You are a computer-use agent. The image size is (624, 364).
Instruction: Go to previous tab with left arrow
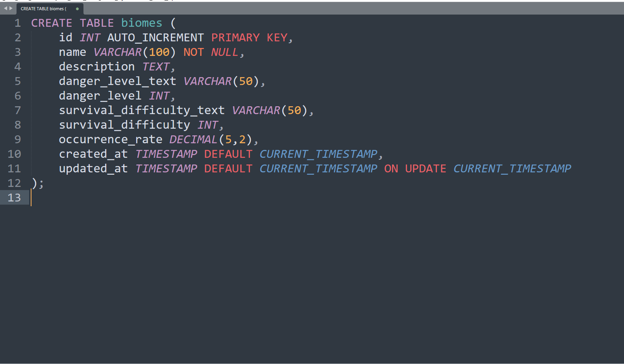tap(6, 8)
